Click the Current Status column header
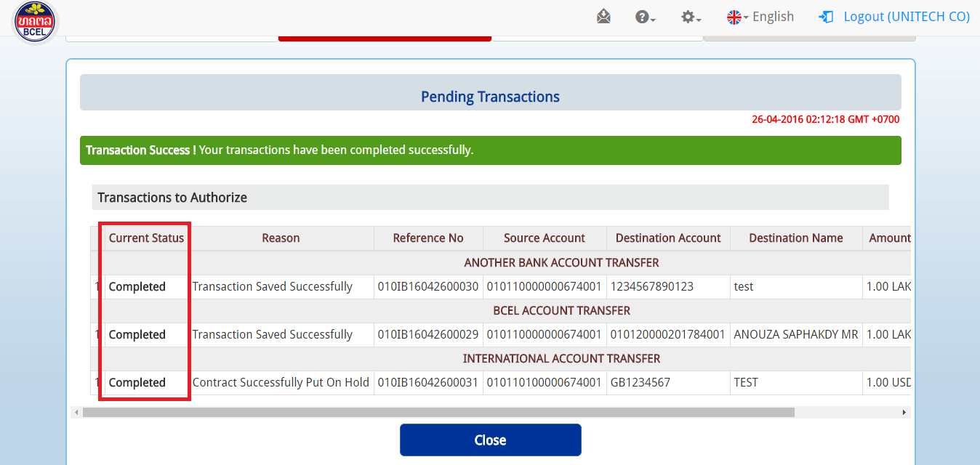 pos(146,238)
